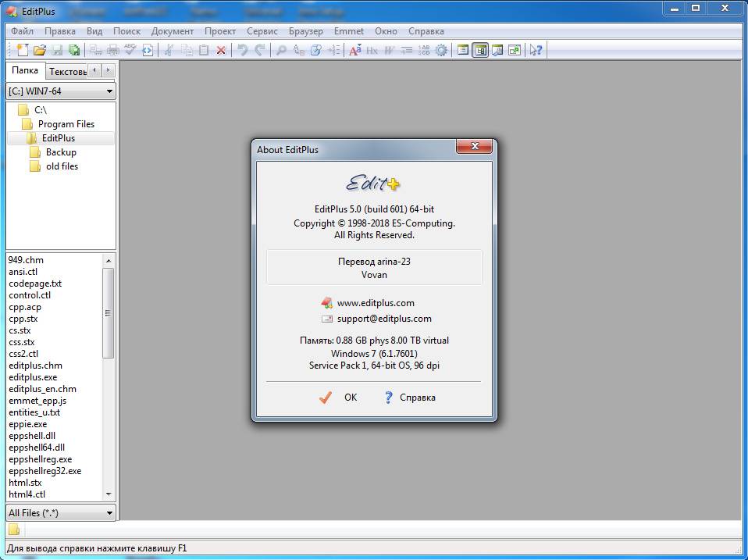The width and height of the screenshot is (748, 560).
Task: Open the Emmet menu
Action: [349, 31]
